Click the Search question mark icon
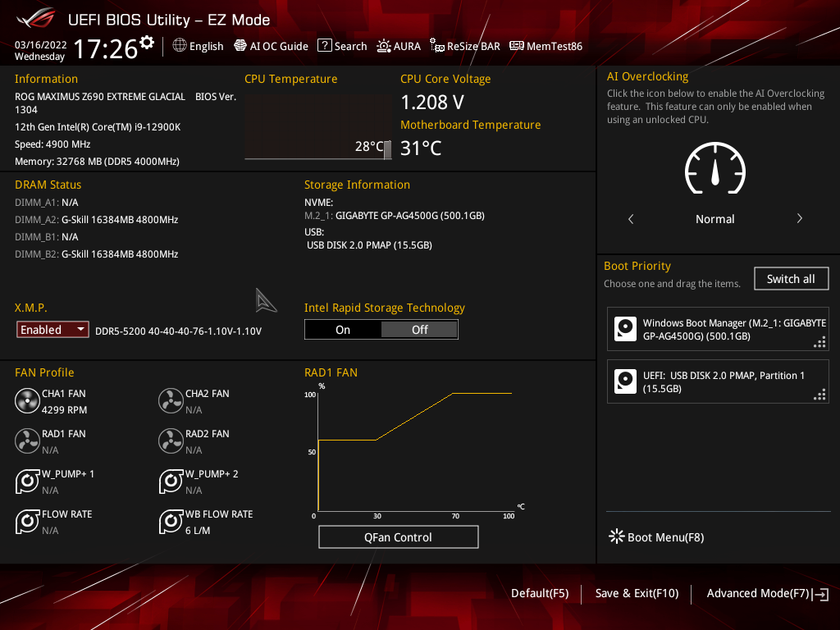Screen dimensions: 840x630 [x=325, y=46]
